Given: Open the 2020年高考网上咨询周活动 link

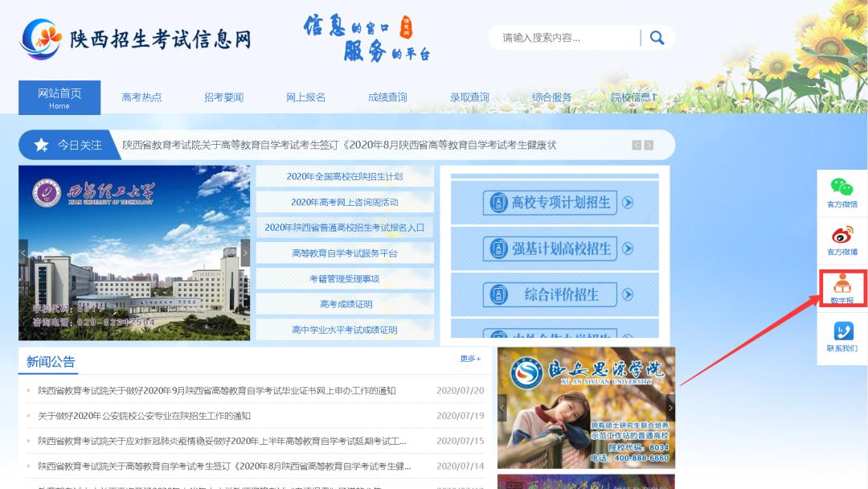Looking at the screenshot, I should pos(344,202).
